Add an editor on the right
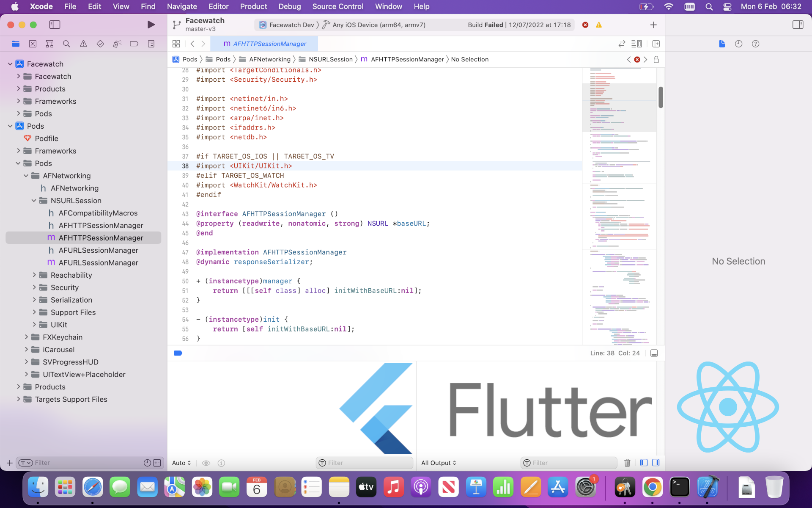This screenshot has height=508, width=812. [x=656, y=44]
